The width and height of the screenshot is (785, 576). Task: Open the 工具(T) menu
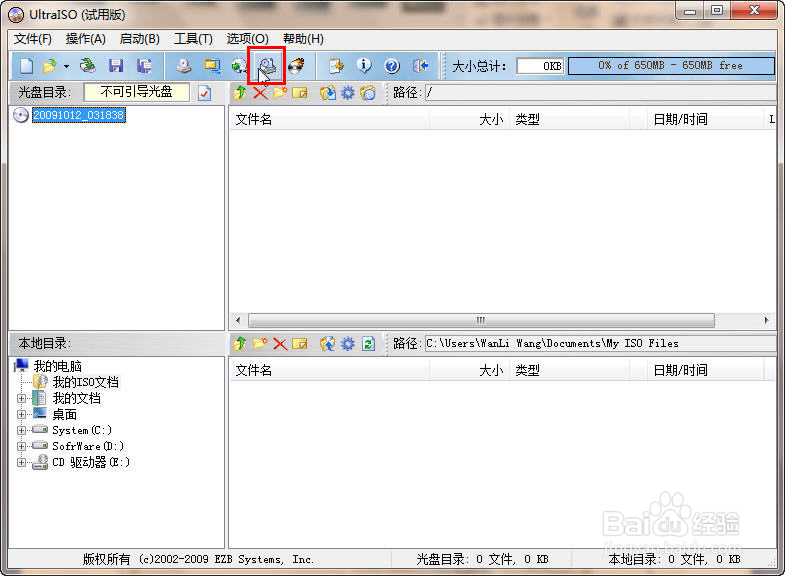click(193, 39)
